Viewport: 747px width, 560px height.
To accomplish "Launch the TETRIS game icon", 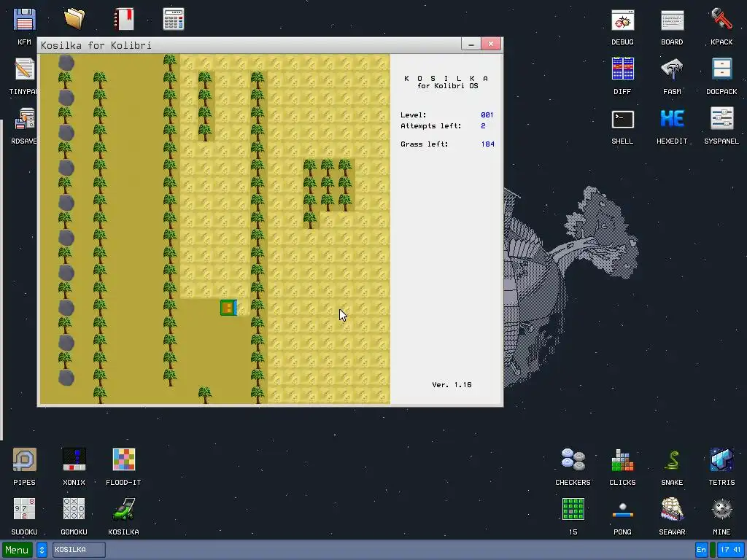I will (x=721, y=460).
